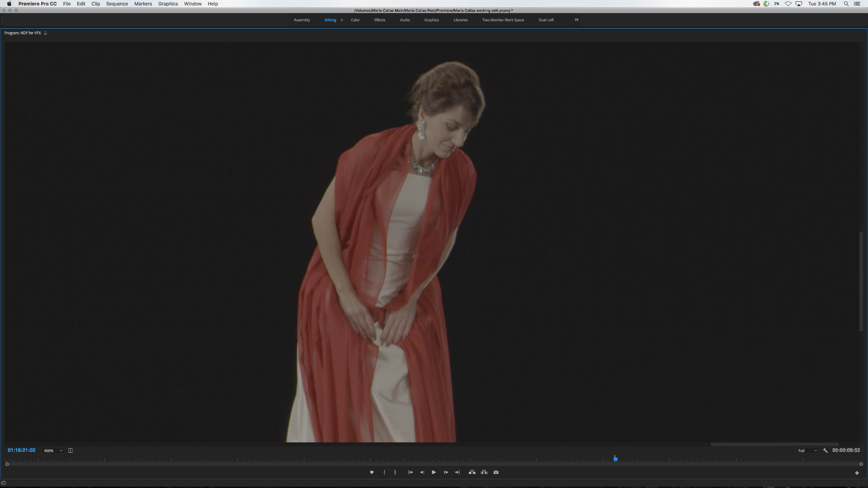The width and height of the screenshot is (868, 488).
Task: Click the Mark In button
Action: click(x=384, y=472)
